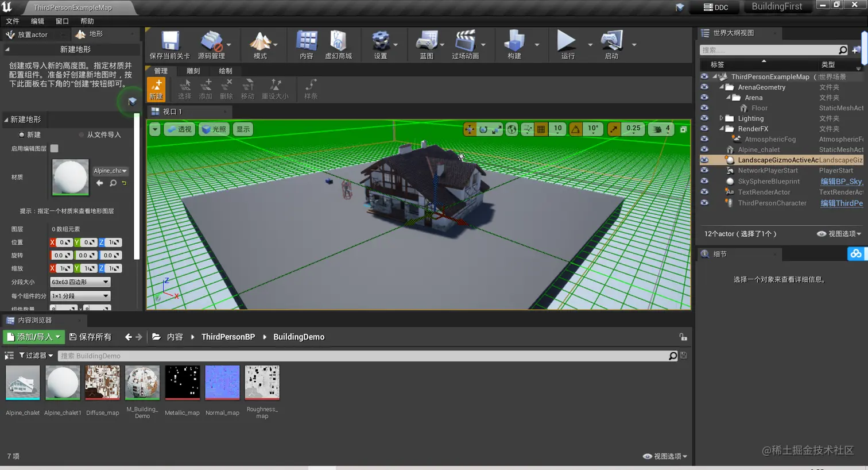Open the 过滤器 filters dropdown
This screenshot has width=868, height=470.
pos(36,356)
